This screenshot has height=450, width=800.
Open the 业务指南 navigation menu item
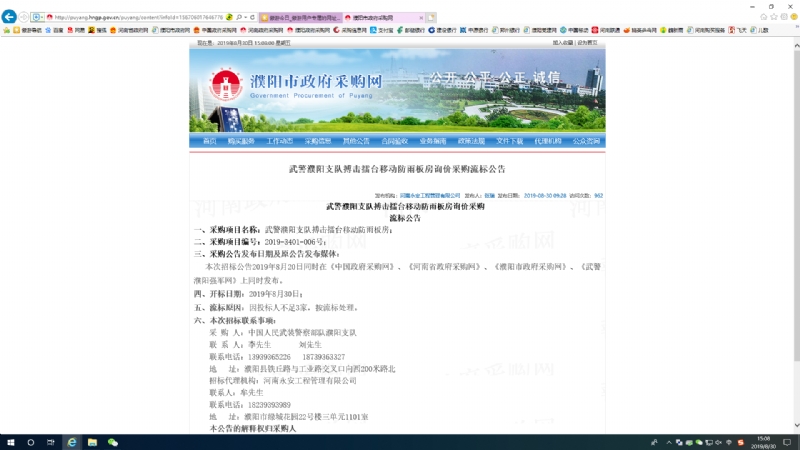pos(433,141)
